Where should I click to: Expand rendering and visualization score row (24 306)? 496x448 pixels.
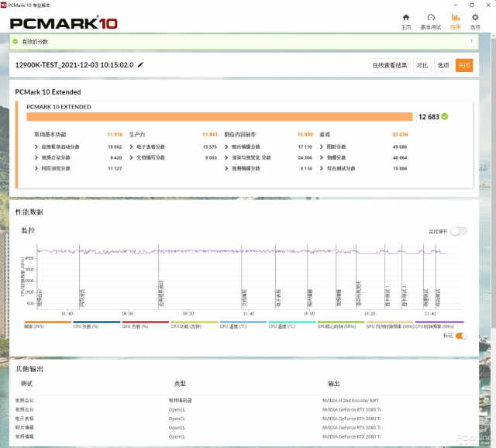(268, 157)
